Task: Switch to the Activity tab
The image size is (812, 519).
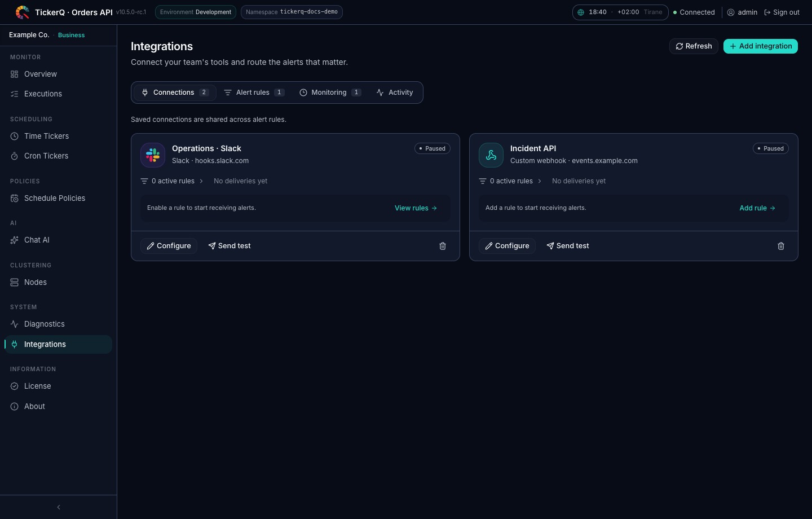Action: [395, 93]
